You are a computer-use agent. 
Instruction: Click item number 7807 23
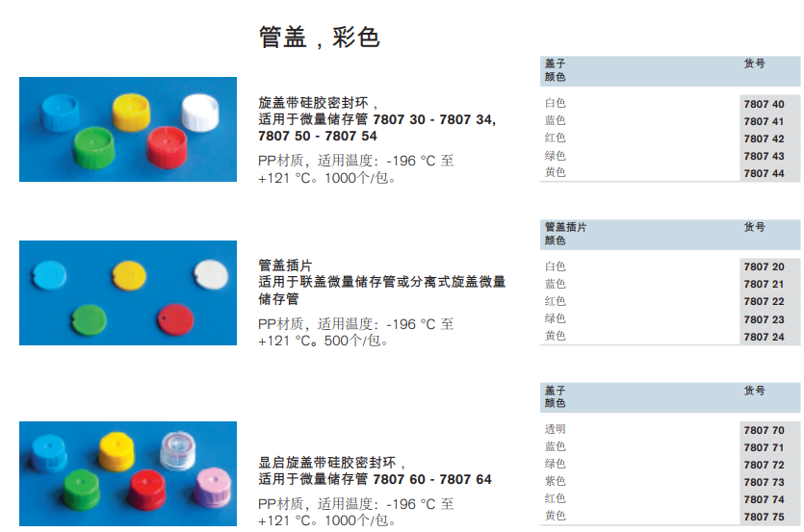(x=764, y=319)
